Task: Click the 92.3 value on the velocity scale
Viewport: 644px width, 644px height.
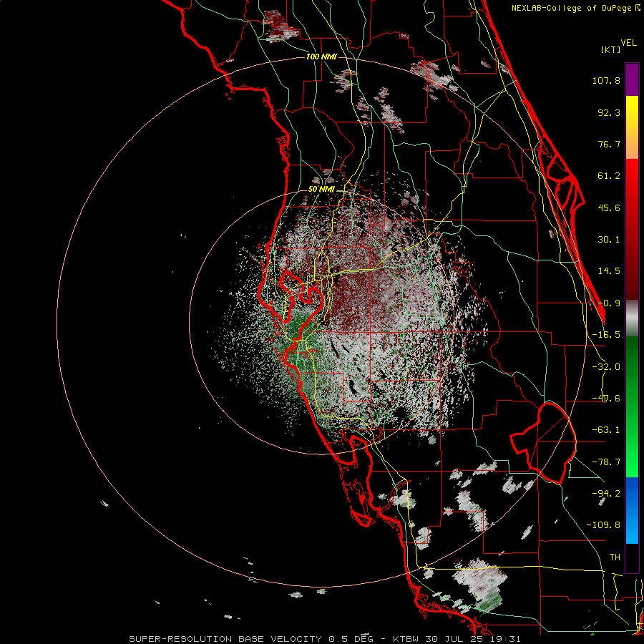Action: point(609,112)
